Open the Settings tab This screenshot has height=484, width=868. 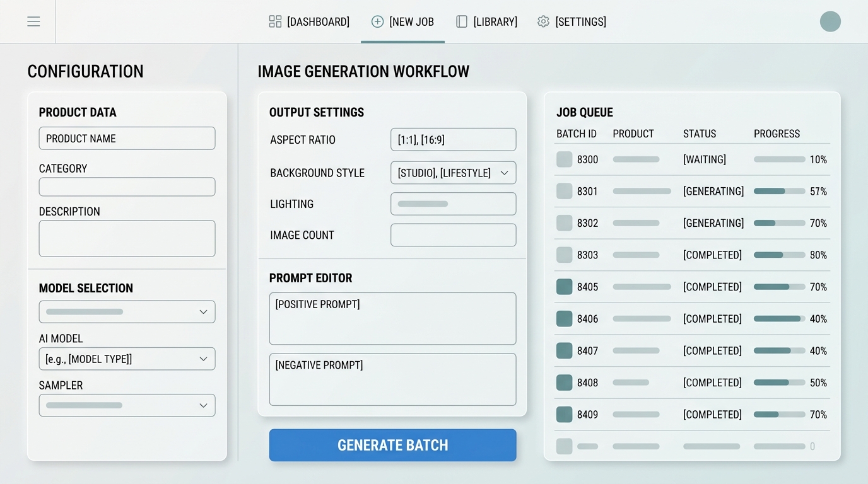pyautogui.click(x=572, y=21)
